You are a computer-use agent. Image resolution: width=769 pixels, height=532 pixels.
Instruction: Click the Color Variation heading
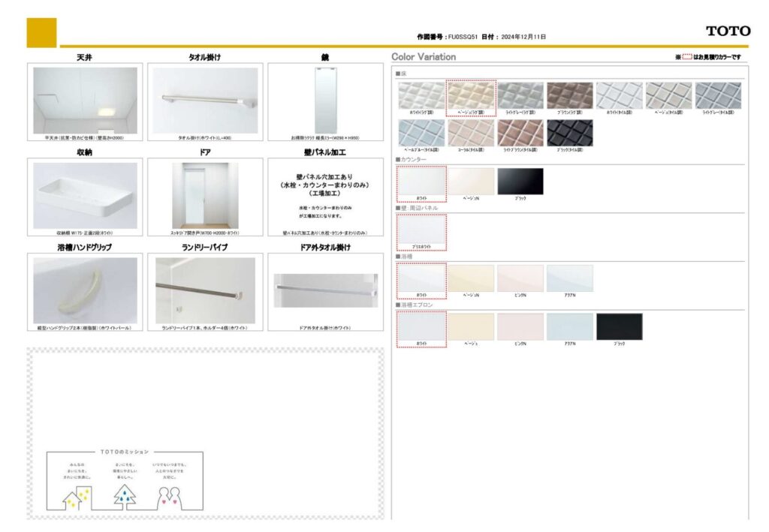[424, 57]
